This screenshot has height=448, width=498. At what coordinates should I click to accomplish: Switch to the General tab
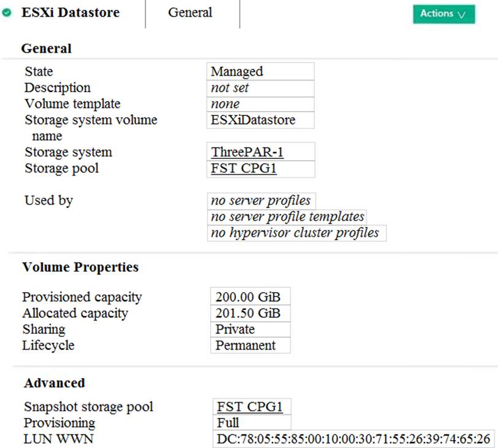[190, 13]
